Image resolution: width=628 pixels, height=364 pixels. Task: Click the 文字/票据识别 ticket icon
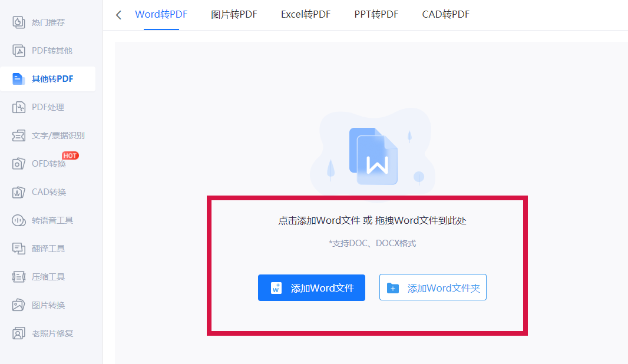pyautogui.click(x=18, y=135)
